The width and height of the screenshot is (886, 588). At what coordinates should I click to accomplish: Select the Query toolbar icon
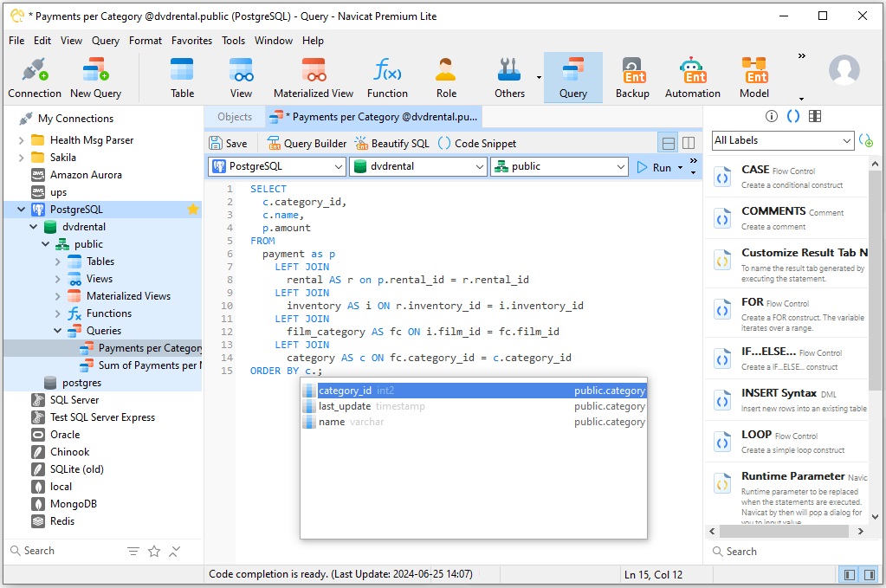click(x=573, y=78)
